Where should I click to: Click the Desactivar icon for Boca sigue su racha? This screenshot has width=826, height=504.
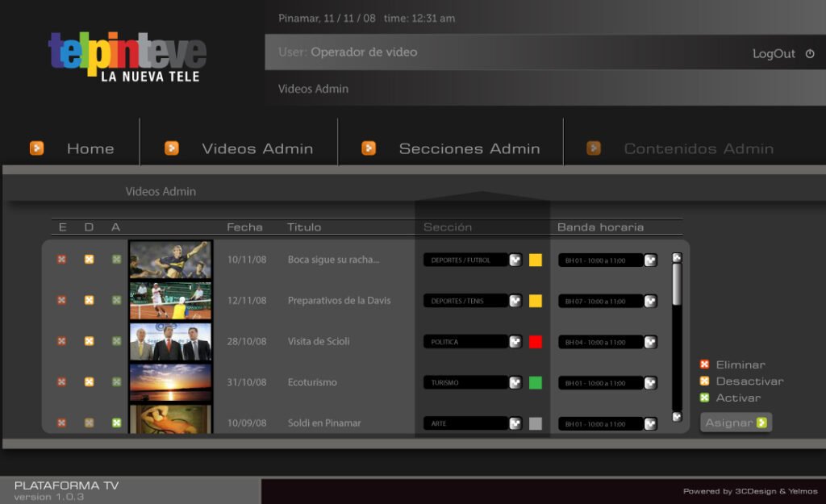[89, 259]
